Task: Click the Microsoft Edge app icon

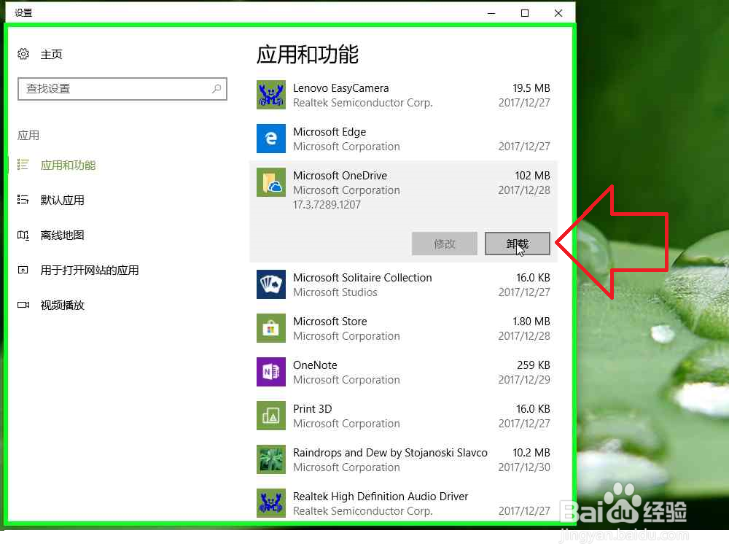Action: pyautogui.click(x=271, y=139)
